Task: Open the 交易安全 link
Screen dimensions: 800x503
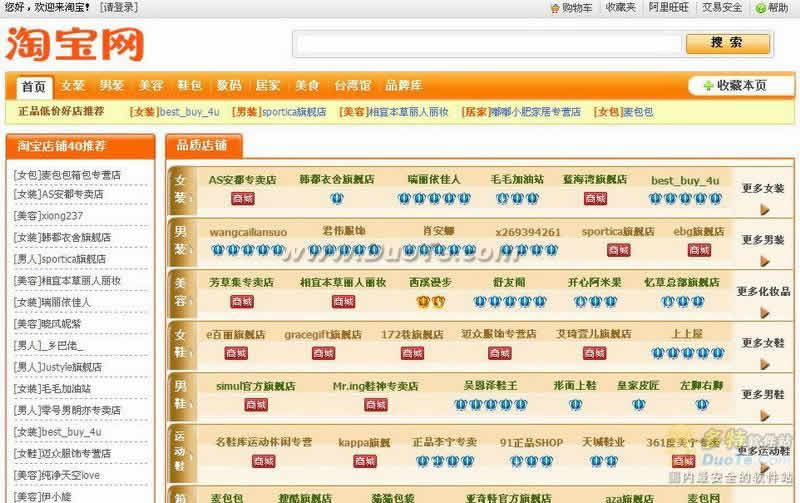Action: (x=722, y=8)
